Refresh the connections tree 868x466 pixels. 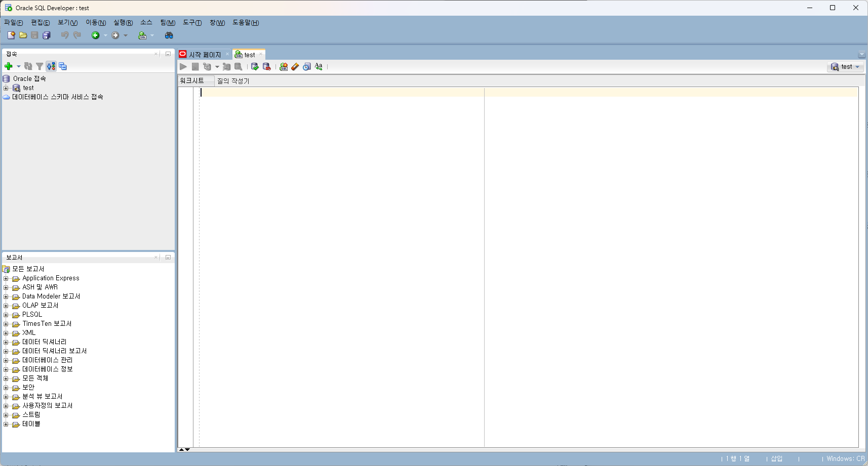tap(28, 66)
